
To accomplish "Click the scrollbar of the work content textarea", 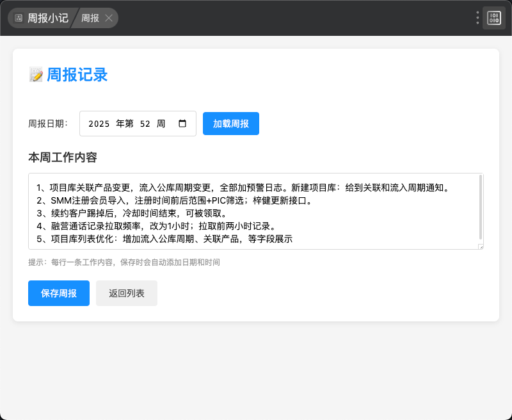I will tap(480, 206).
